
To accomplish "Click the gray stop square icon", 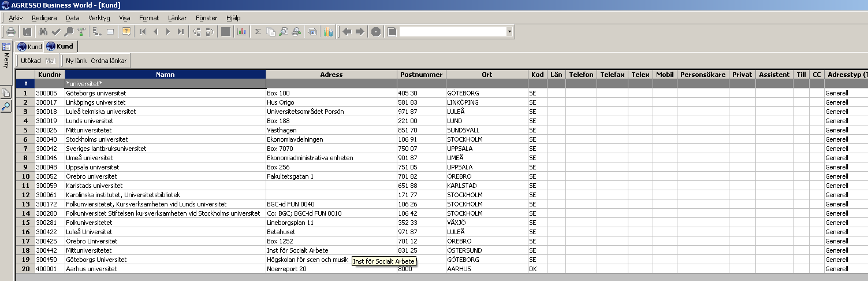I will pyautogui.click(x=225, y=31).
